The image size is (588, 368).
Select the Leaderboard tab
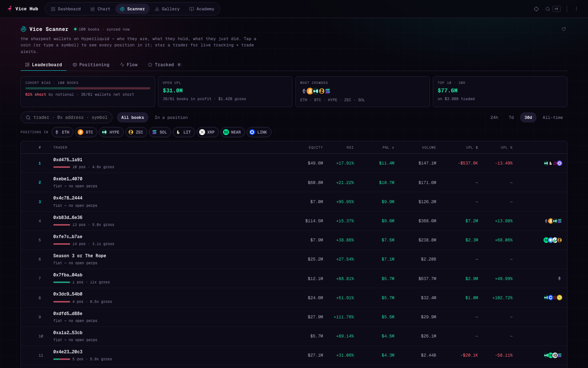pos(43,65)
